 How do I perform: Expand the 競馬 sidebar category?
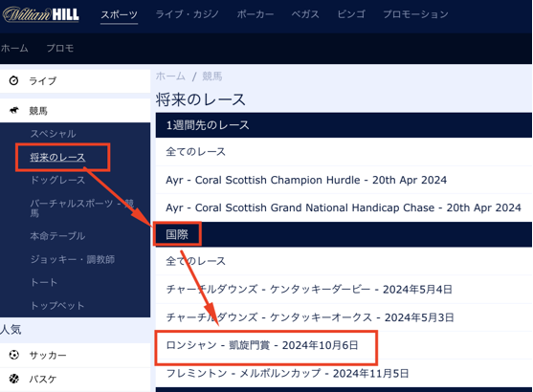[76, 110]
